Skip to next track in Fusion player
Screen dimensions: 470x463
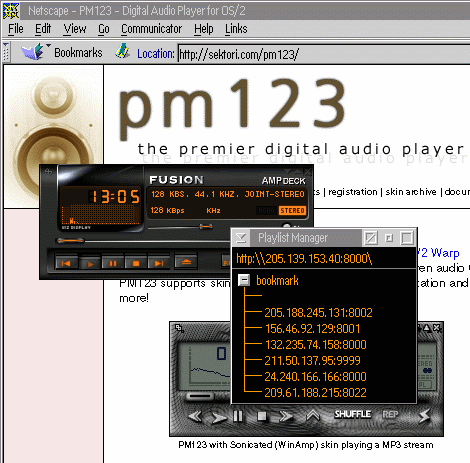pos(159,263)
